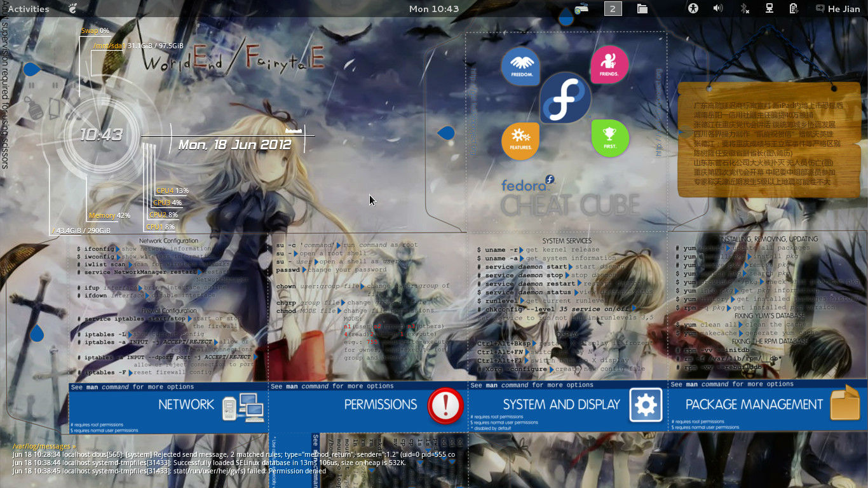This screenshot has height=488, width=868.
Task: Click the CPU3 4% readout
Action: 167,203
